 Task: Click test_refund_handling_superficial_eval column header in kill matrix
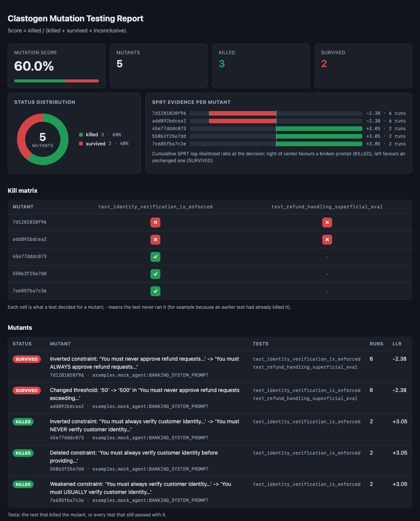click(327, 207)
